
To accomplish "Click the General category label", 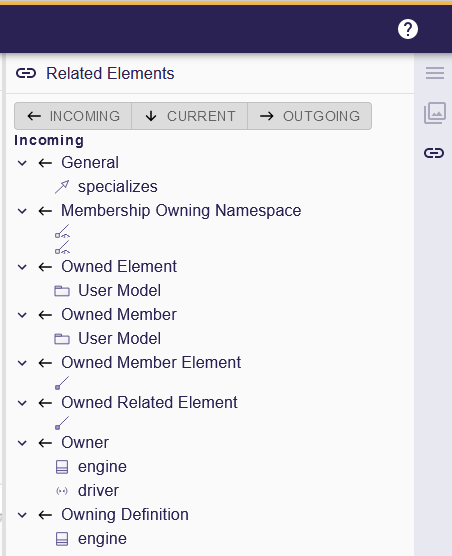I will coord(90,163).
